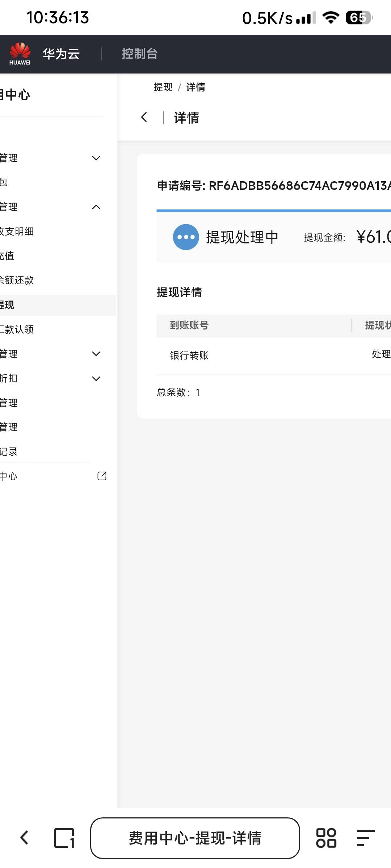Image resolution: width=391 pixels, height=868 pixels.
Task: Select the 申请编号 request number text
Action: pos(274,186)
